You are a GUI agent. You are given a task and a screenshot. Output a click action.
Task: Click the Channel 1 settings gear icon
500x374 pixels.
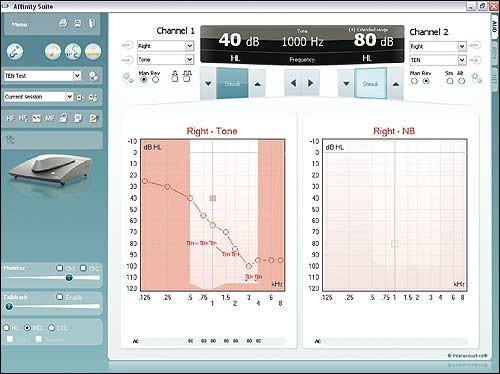pos(128,78)
